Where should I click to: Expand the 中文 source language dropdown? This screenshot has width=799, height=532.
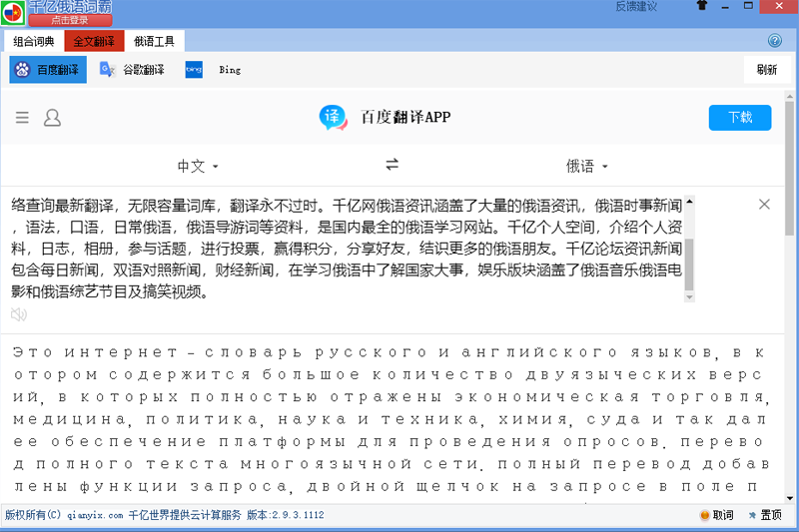[198, 166]
